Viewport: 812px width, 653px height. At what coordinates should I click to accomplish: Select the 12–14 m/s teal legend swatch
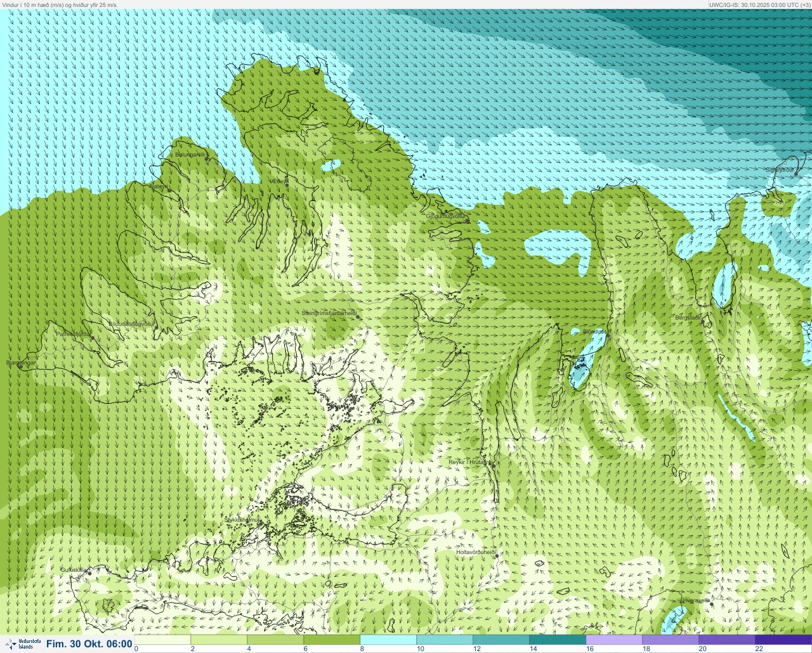click(x=501, y=640)
